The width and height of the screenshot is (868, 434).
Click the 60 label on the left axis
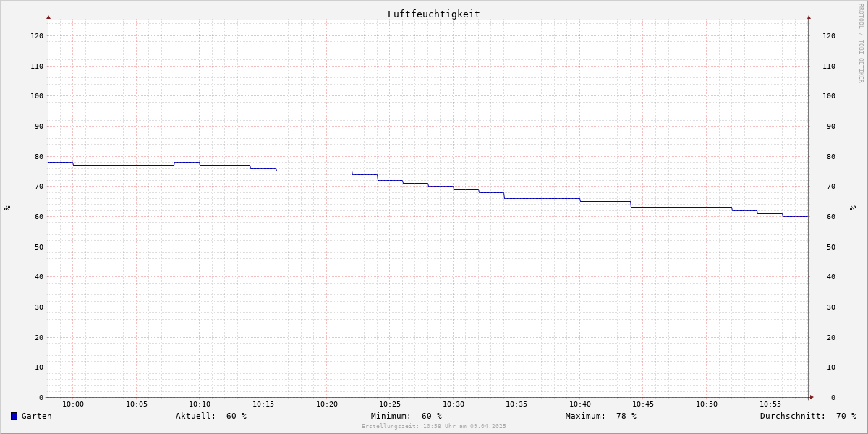click(x=39, y=216)
